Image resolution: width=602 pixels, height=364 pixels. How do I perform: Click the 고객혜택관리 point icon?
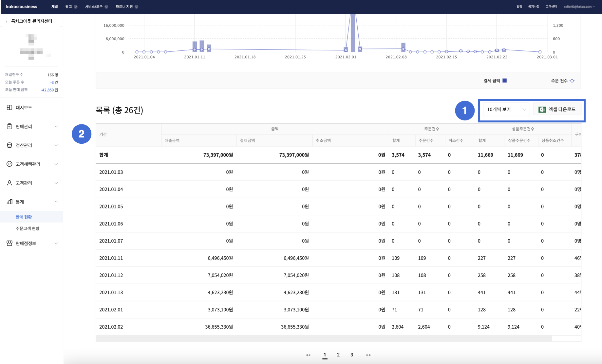[9, 164]
